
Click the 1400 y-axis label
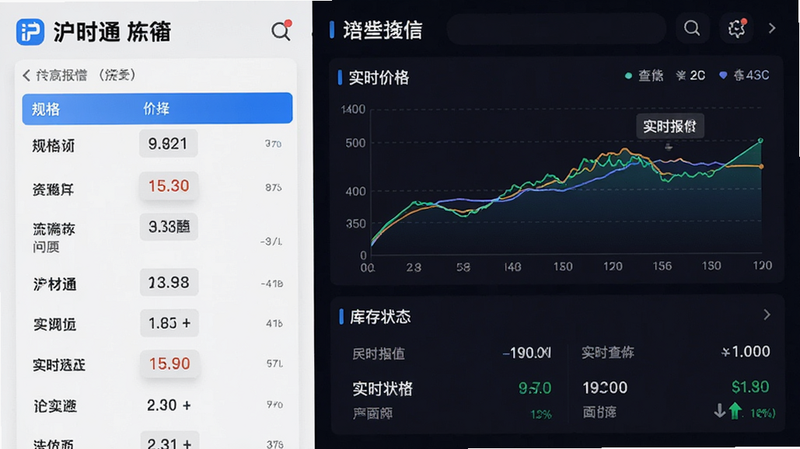353,109
